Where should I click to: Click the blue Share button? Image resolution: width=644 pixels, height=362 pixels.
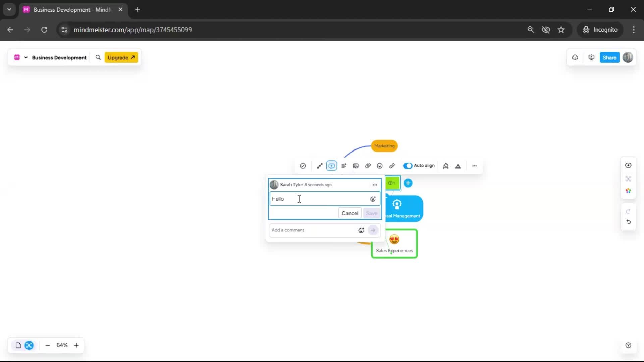pos(609,57)
